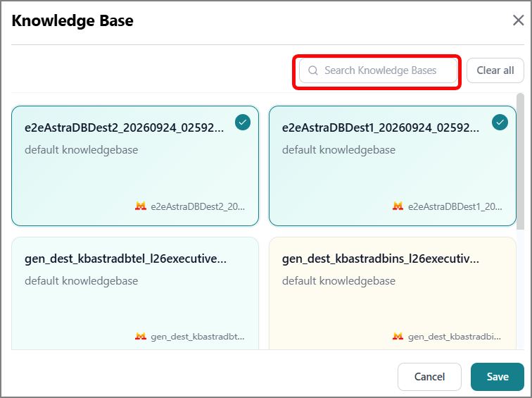The image size is (532, 398).
Task: Click the Clear all button
Action: coord(495,70)
